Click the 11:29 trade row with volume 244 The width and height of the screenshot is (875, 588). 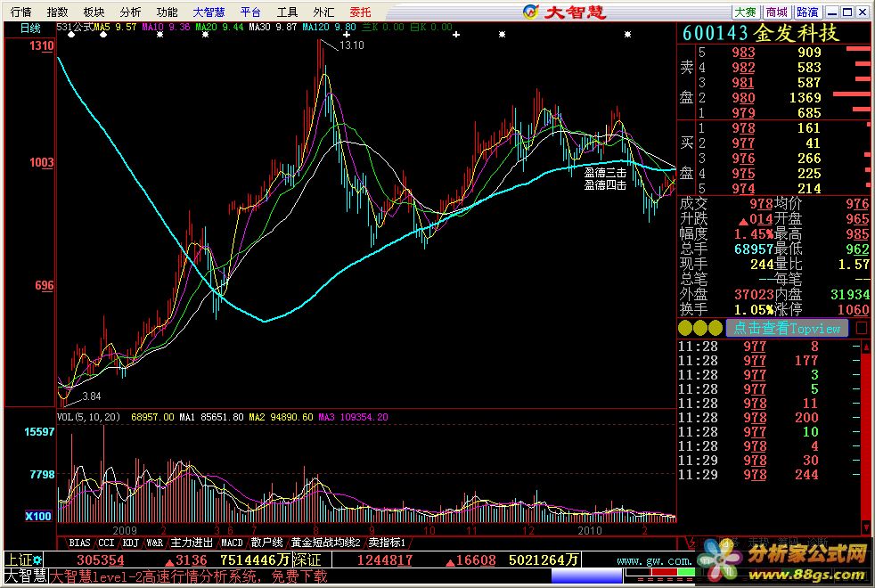pos(769,475)
